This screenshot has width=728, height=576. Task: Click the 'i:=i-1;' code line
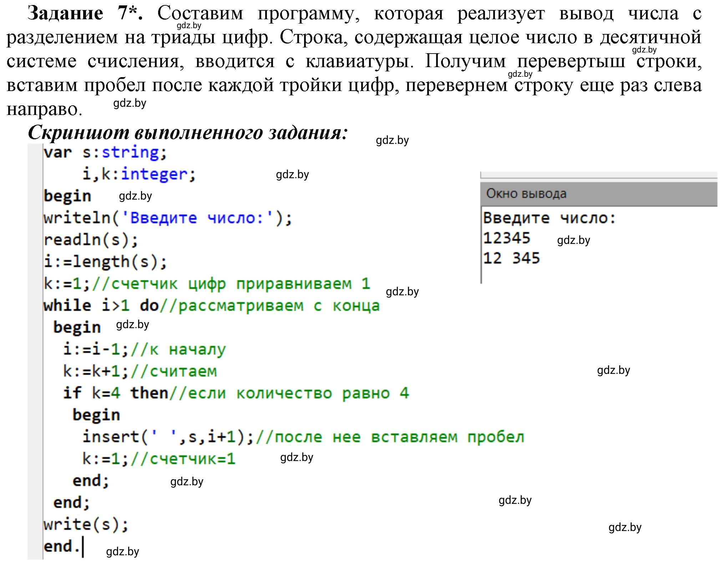click(x=96, y=349)
